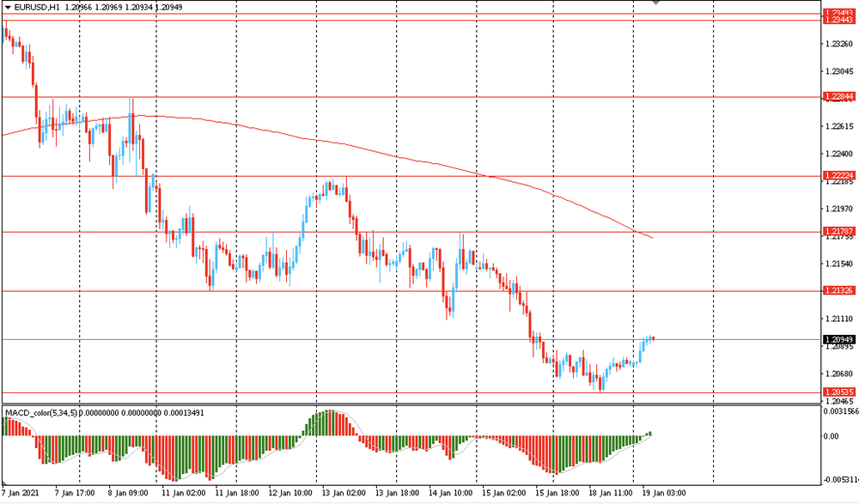Click the 18 Jan 11:00 time label
859x504 pixels.
click(x=611, y=493)
